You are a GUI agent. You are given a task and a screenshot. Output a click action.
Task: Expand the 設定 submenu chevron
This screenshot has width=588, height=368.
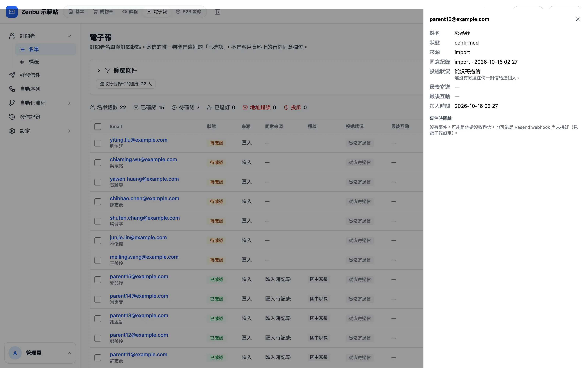(69, 131)
